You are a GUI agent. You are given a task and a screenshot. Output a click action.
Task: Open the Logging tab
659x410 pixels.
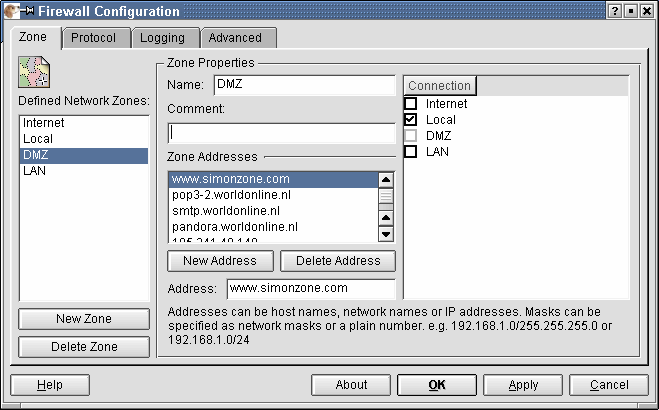(162, 38)
